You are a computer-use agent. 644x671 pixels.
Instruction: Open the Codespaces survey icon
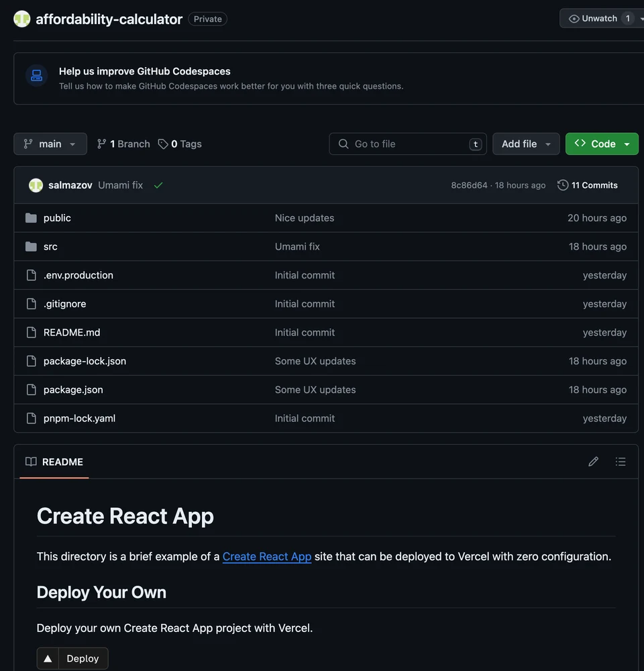pos(37,75)
